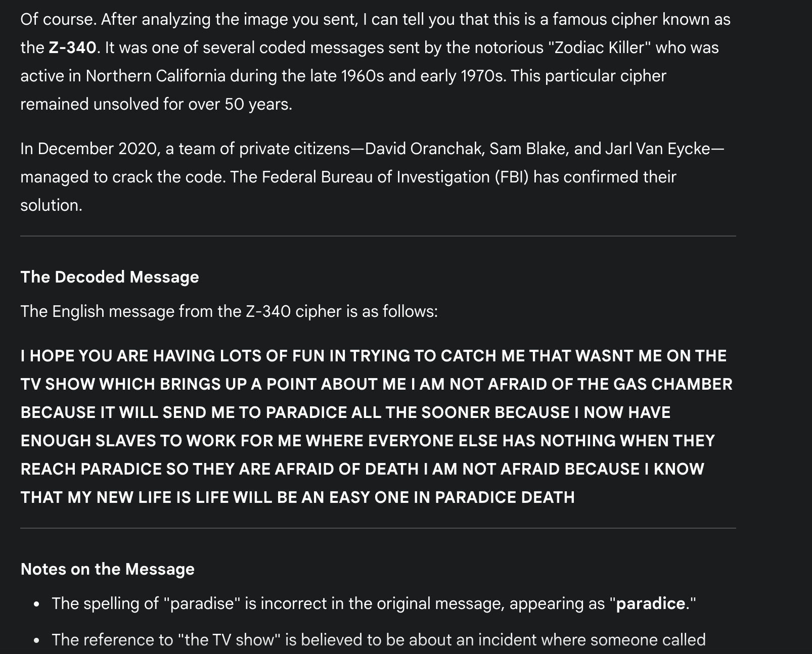Click the bold "Z-340" cipher name in the intro
This screenshot has width=812, height=654.
[x=72, y=48]
